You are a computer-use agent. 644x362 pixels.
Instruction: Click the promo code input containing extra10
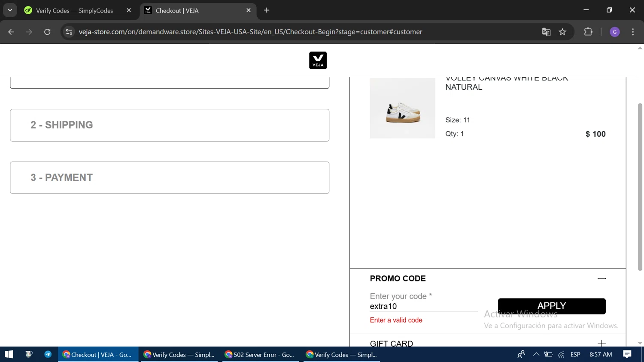coord(424,306)
